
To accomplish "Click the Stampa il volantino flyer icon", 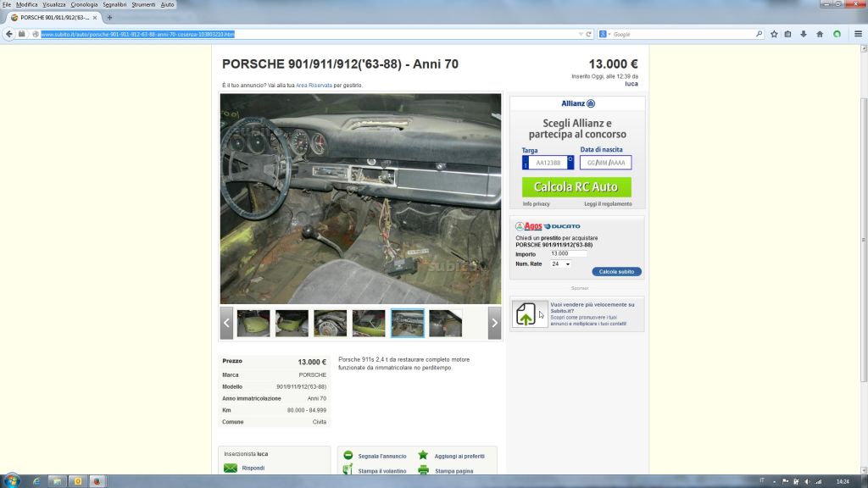I will 348,469.
